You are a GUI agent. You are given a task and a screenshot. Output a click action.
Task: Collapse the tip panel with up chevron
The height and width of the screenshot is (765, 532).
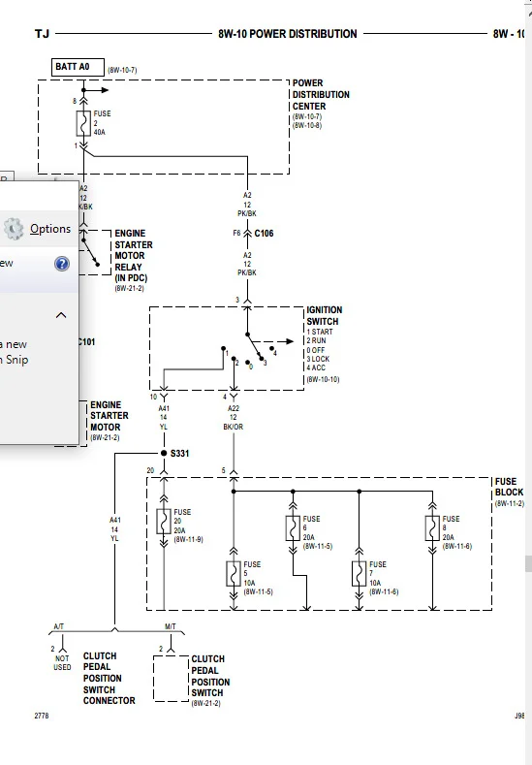(61, 315)
